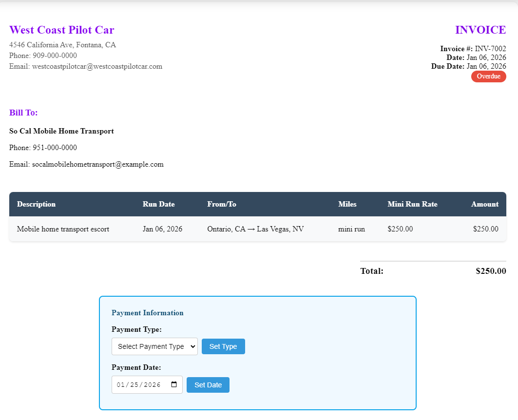Click the Amount column header
The width and height of the screenshot is (518, 420).
485,204
